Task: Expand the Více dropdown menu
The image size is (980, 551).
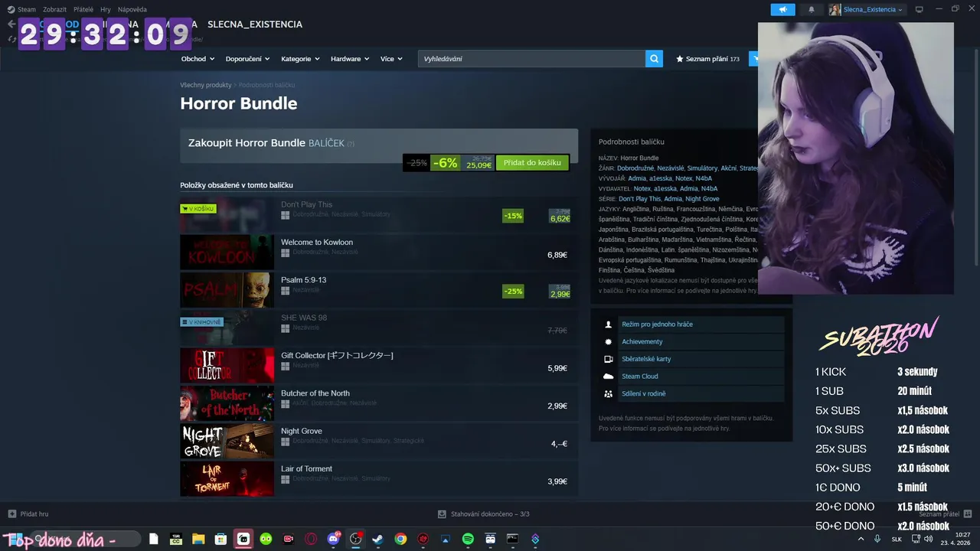Action: [x=391, y=59]
